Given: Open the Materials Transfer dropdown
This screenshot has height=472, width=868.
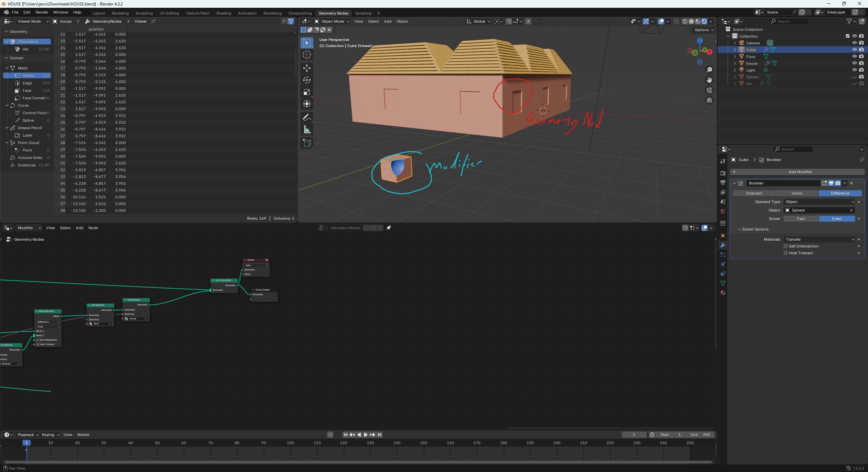Looking at the screenshot, I should coord(819,239).
